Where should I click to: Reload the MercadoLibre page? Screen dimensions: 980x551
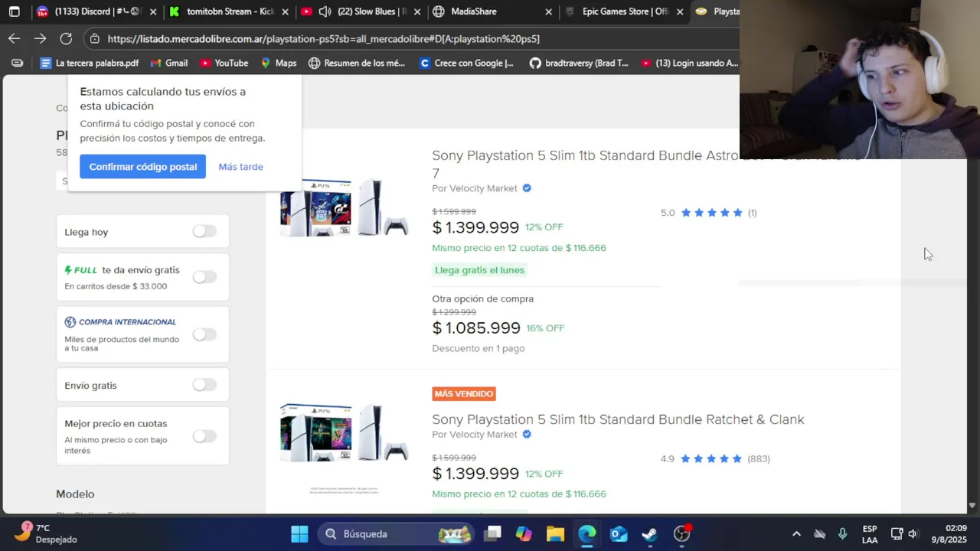66,38
